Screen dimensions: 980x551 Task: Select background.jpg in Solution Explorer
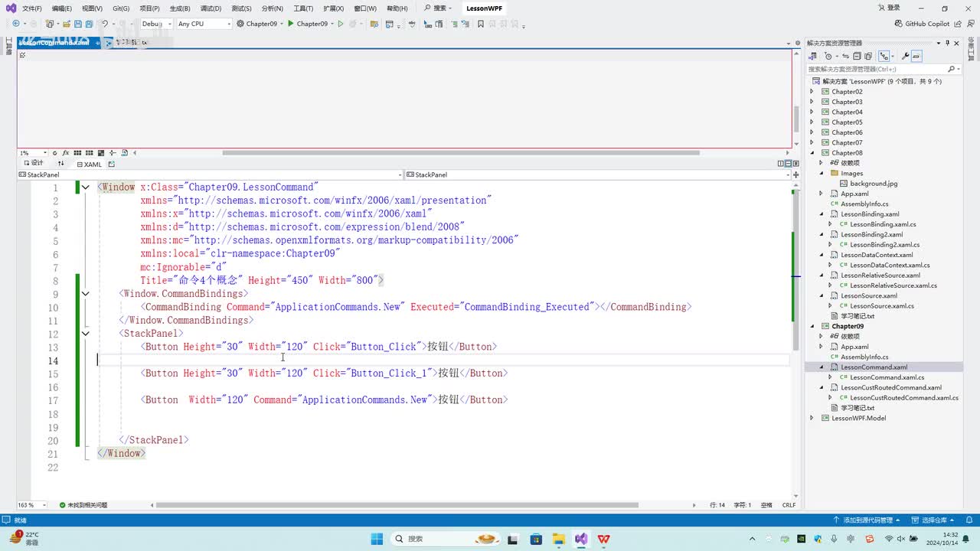click(874, 184)
